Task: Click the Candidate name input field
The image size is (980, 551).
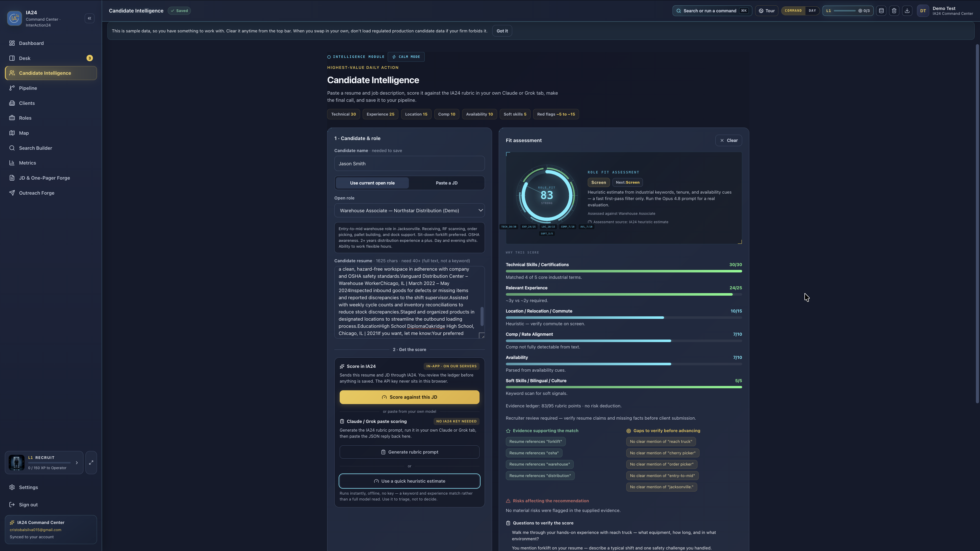Action: [409, 164]
